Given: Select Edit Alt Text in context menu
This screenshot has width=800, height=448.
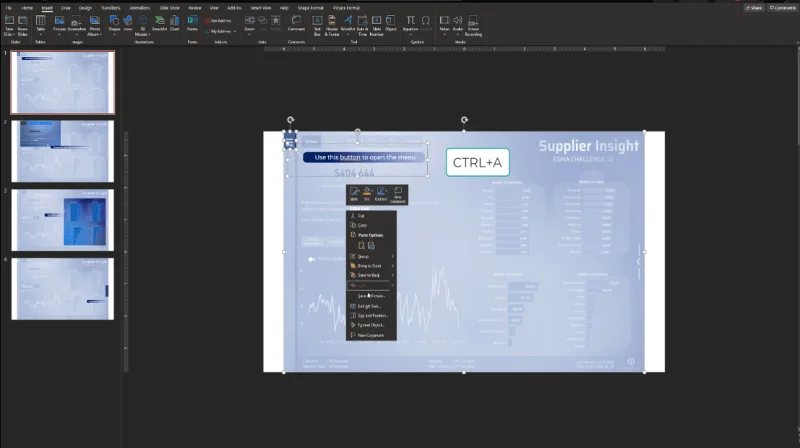Looking at the screenshot, I should (x=371, y=306).
